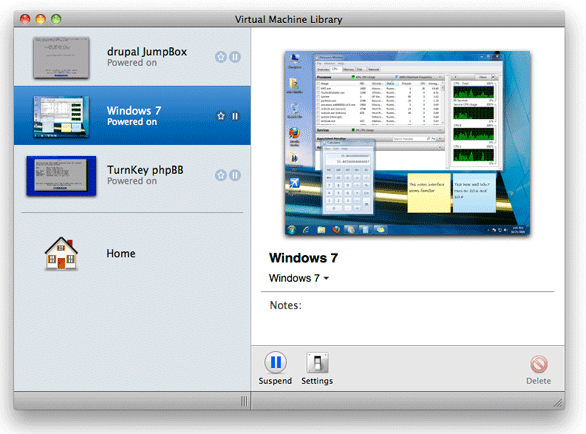The height and width of the screenshot is (434, 586).
Task: Click the pane splitter grip handle
Action: (x=244, y=401)
